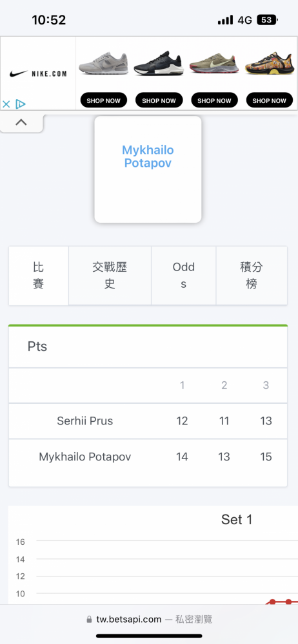
Task: Click Shop Now under the olive shoe
Action: 214,100
